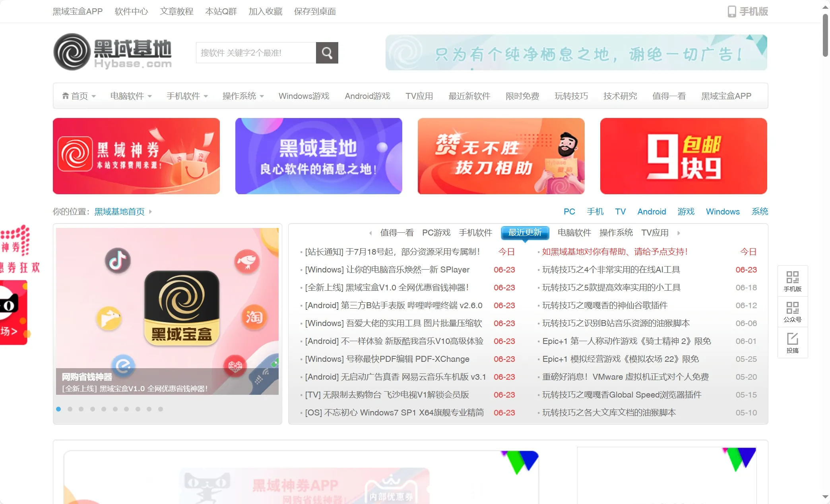
Task: Click the magnifier search button
Action: (327, 53)
